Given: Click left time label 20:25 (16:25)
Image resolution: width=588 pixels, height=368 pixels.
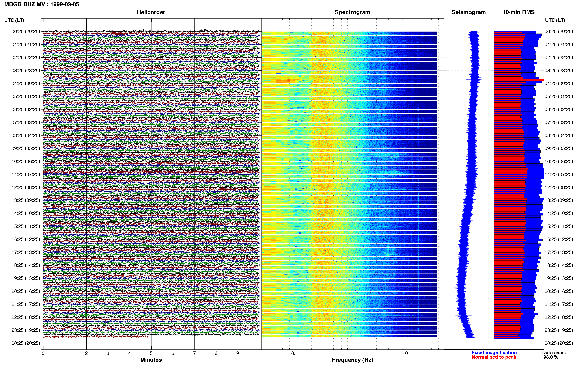Looking at the screenshot, I should (26, 291).
